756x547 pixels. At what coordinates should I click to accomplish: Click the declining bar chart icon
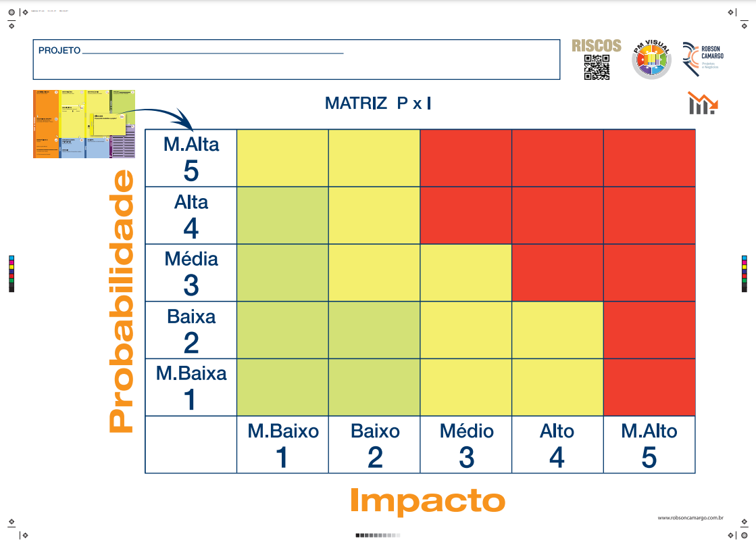[x=703, y=103]
